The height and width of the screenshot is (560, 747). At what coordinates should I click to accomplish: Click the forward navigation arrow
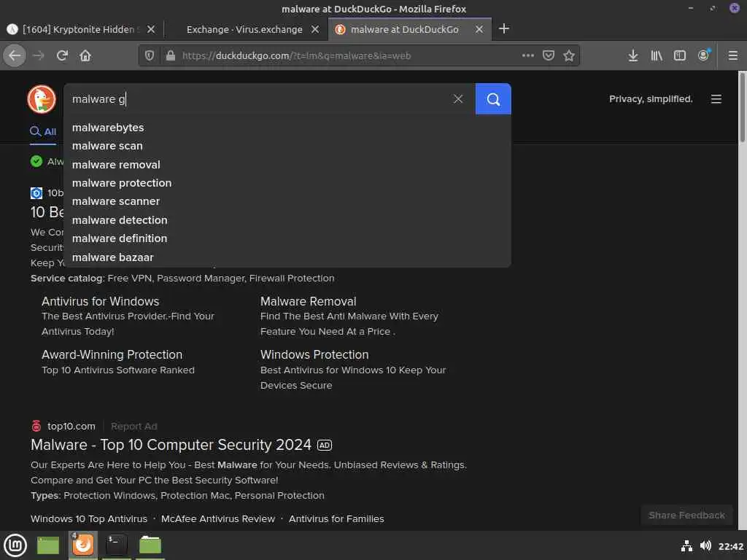pyautogui.click(x=39, y=55)
